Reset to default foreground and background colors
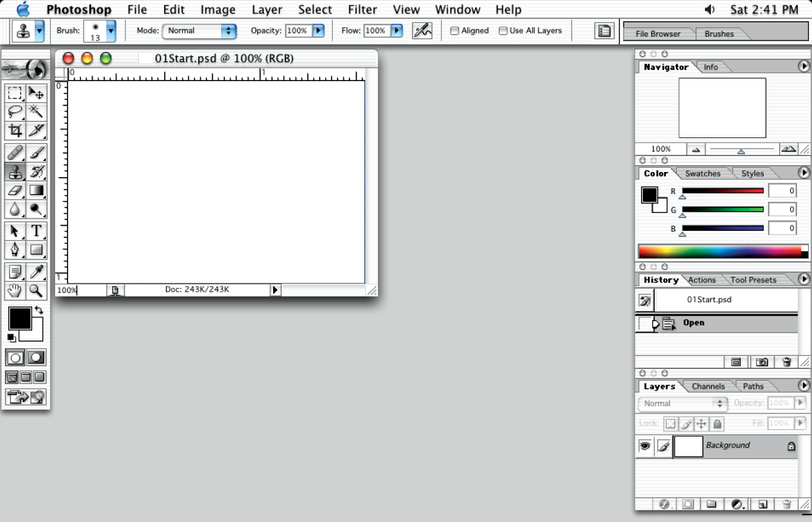This screenshot has width=812, height=522. click(x=11, y=337)
